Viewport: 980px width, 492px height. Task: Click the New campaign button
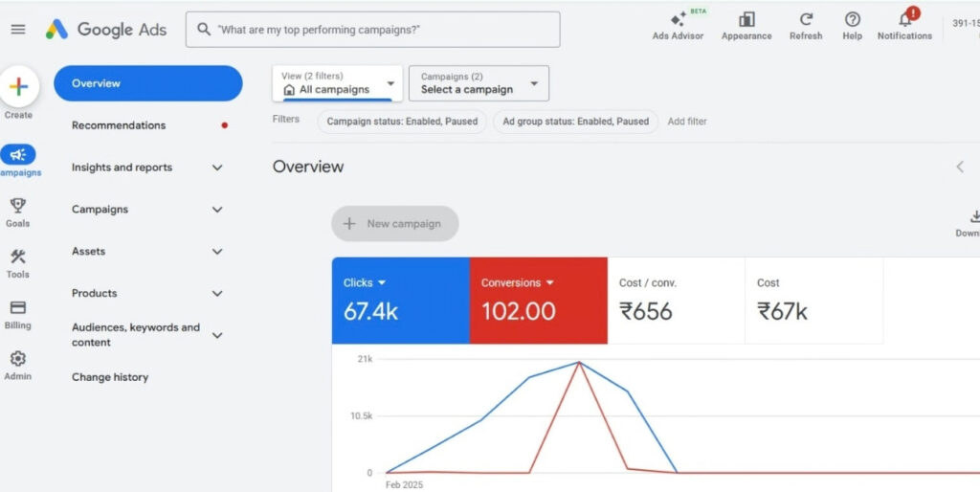(x=395, y=224)
